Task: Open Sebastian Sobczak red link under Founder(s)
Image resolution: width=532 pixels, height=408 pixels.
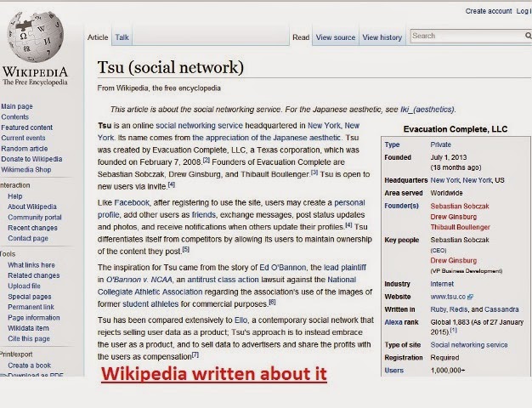Action: click(x=460, y=206)
